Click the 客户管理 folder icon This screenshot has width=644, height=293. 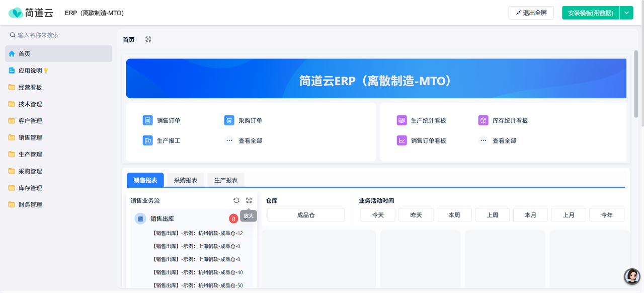12,121
